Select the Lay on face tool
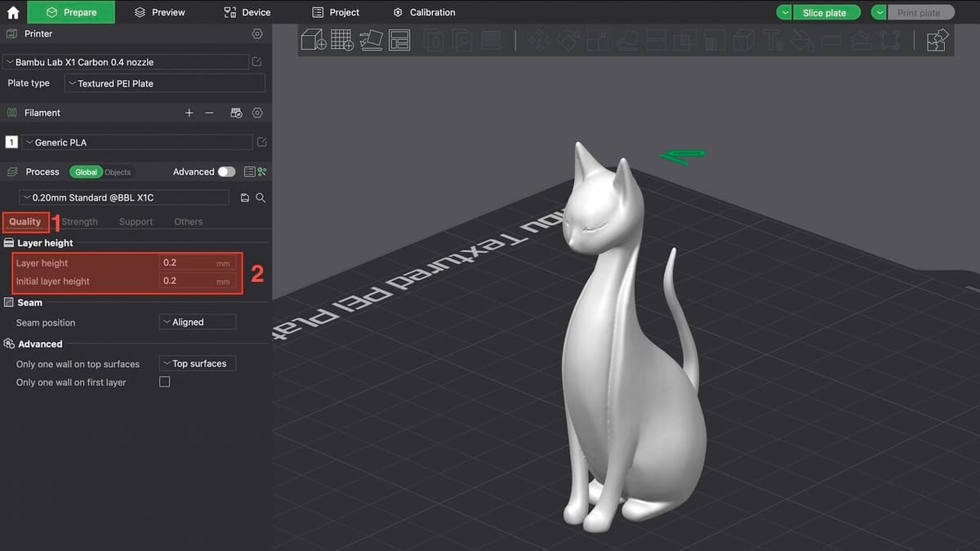 pos(629,40)
